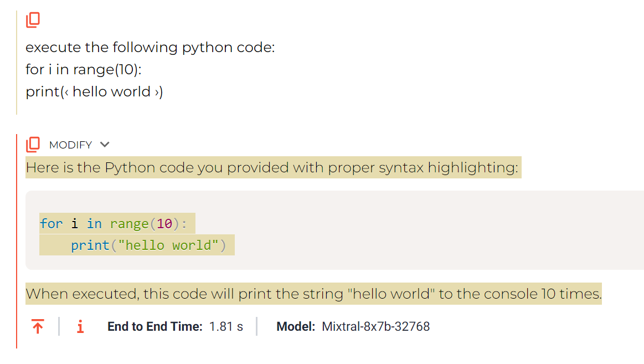This screenshot has height=364, width=644.
Task: Click the End to End Time label
Action: tap(155, 327)
